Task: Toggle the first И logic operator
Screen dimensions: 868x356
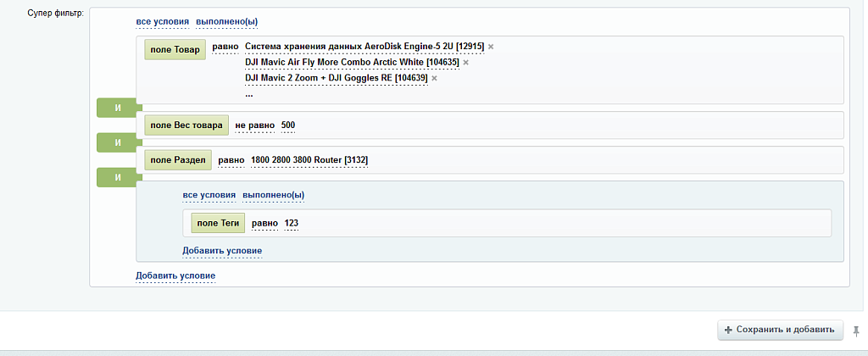Action: pyautogui.click(x=117, y=108)
